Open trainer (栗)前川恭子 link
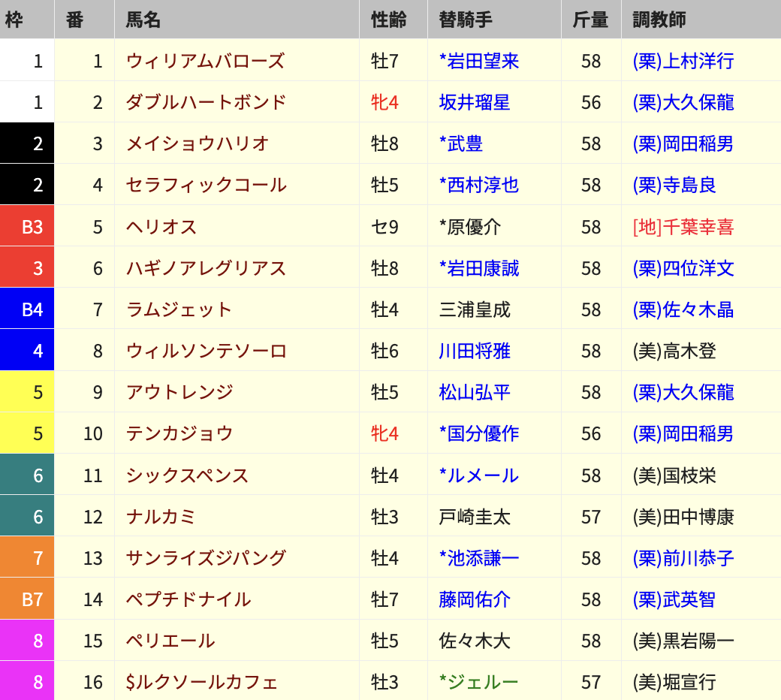This screenshot has height=700, width=781. click(x=683, y=558)
